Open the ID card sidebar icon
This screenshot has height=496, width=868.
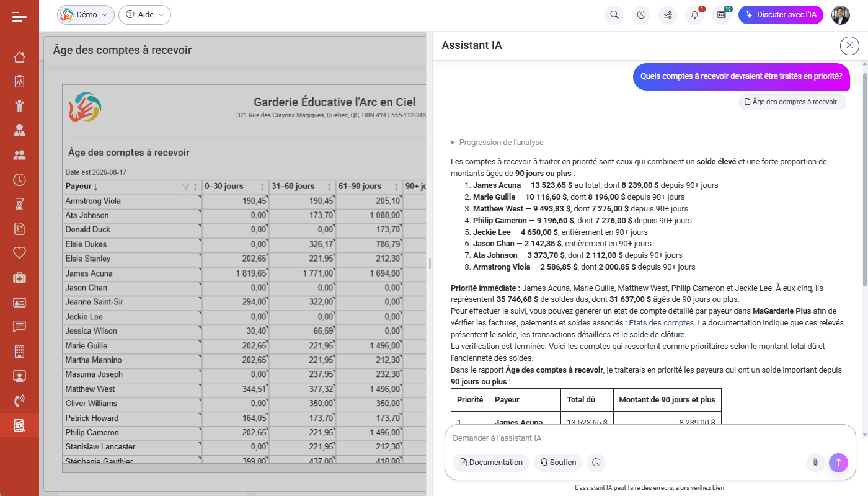pos(19,303)
